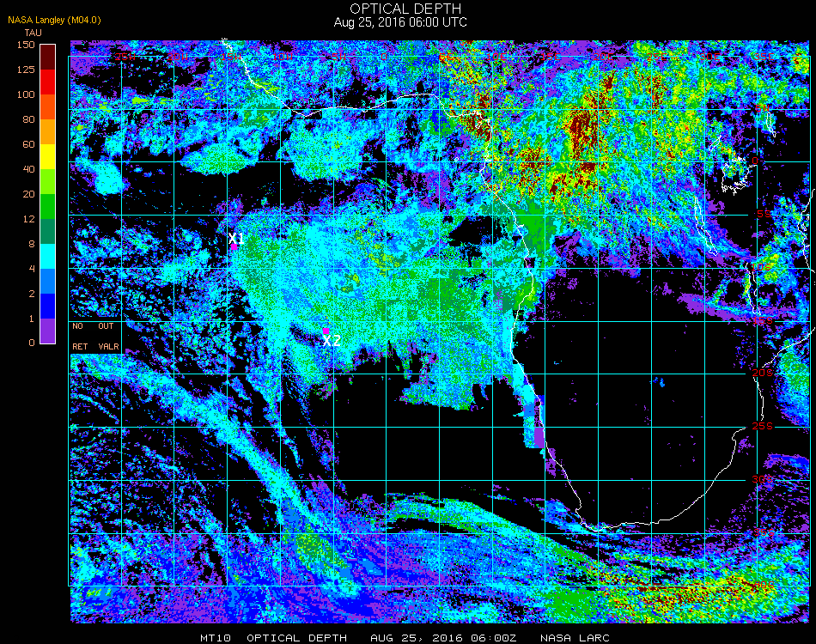Pick the cyan swatch between 8 and 4
Image resolution: width=816 pixels, height=644 pixels.
pos(47,256)
